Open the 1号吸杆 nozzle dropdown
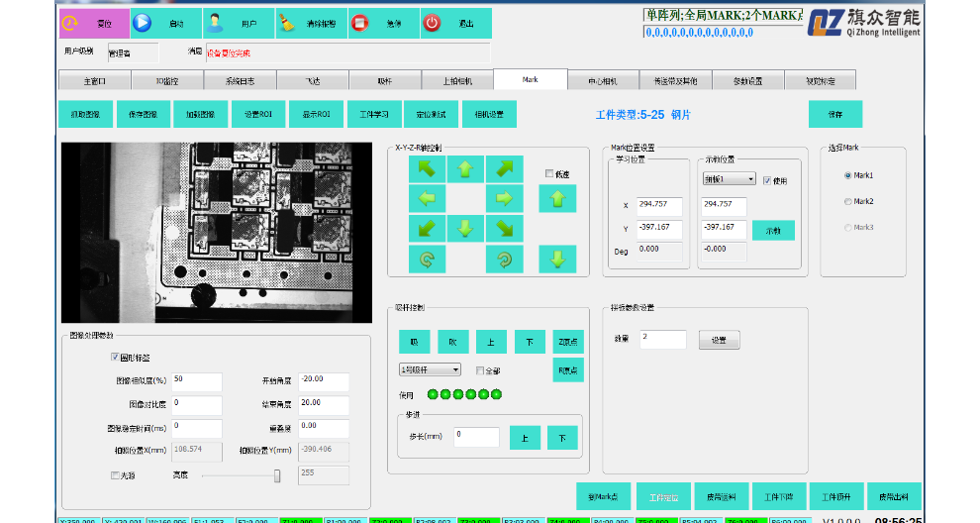This screenshot has width=980, height=523. (x=430, y=369)
